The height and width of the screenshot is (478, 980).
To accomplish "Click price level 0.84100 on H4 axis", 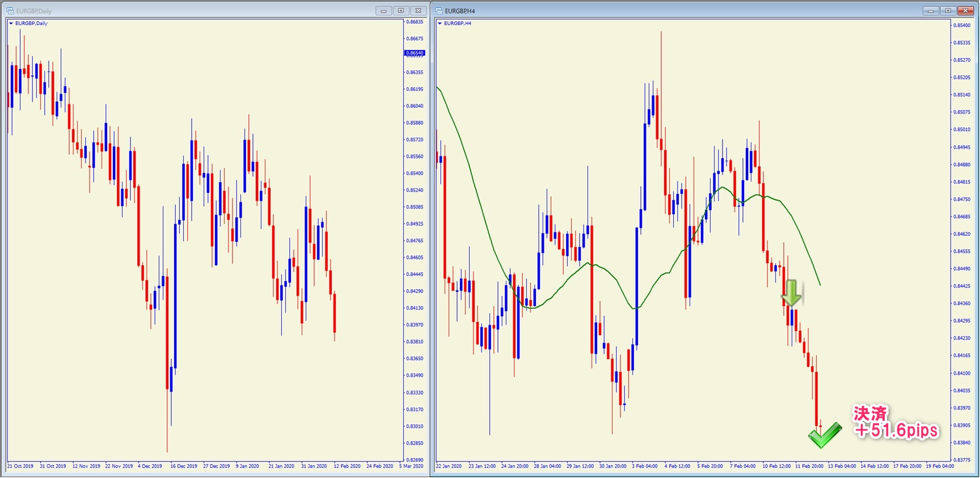I will (x=962, y=373).
